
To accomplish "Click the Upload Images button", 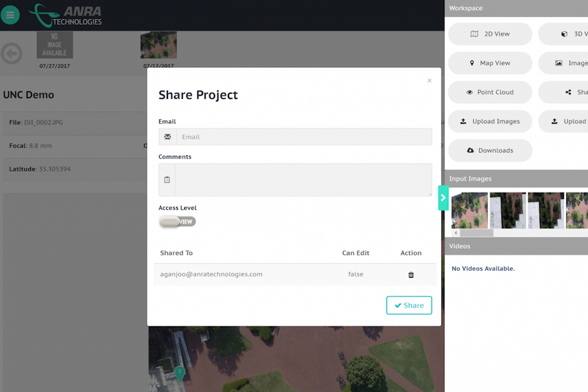I will point(490,122).
